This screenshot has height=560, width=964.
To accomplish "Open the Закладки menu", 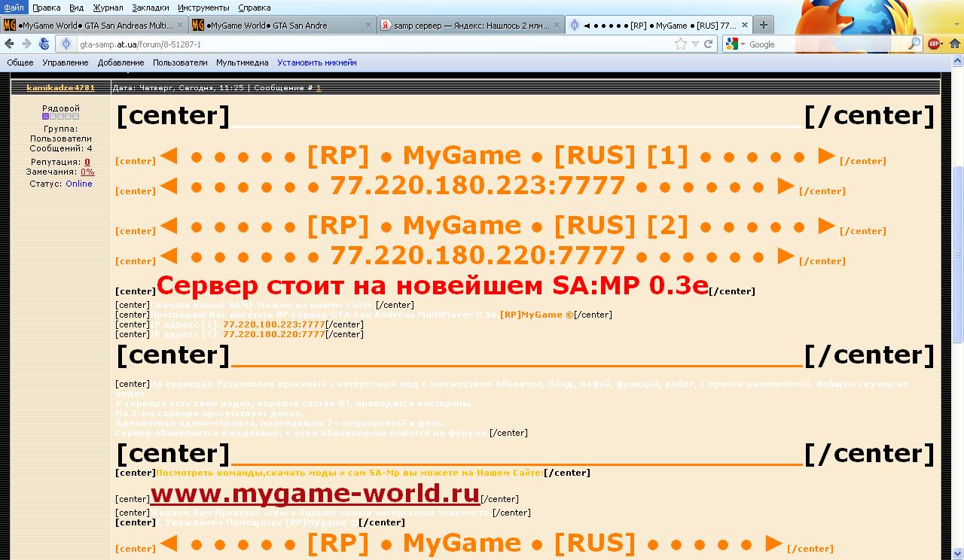I will click(151, 8).
